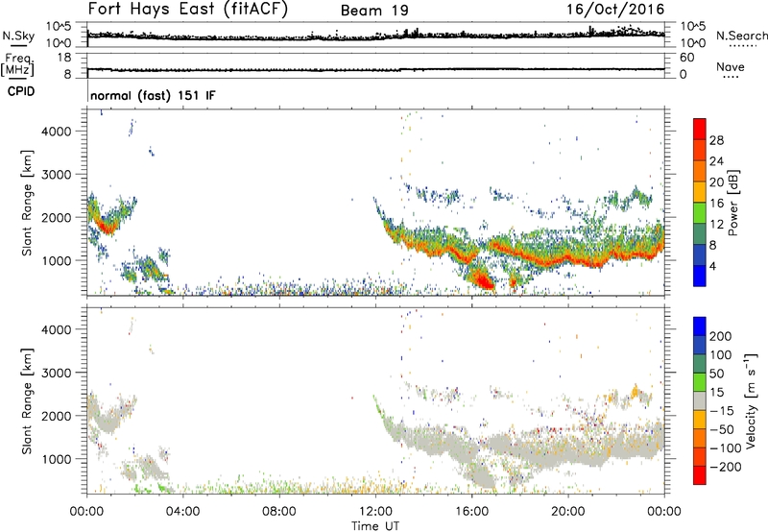Click the "4" tick on the power colorbar
This screenshot has height=532, width=768.
coord(712,266)
